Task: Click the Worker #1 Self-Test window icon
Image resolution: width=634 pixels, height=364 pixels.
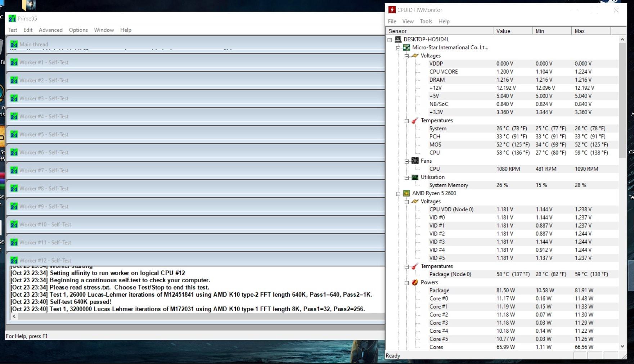Action: click(x=14, y=62)
